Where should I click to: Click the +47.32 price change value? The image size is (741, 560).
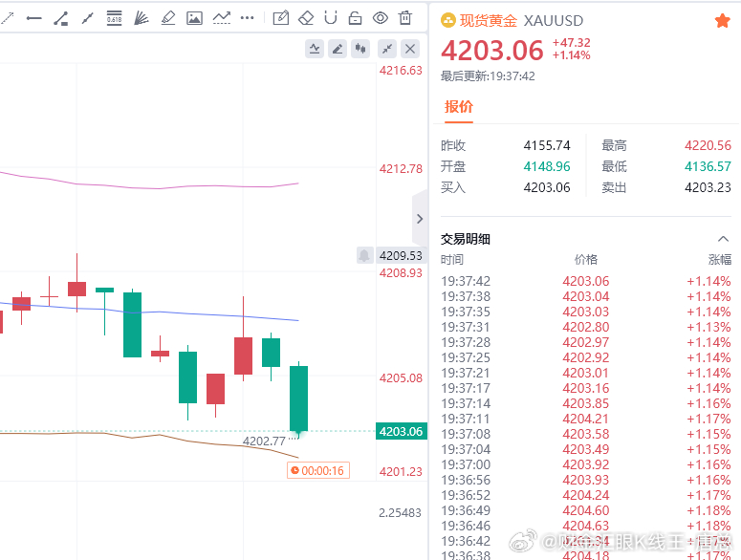point(572,42)
